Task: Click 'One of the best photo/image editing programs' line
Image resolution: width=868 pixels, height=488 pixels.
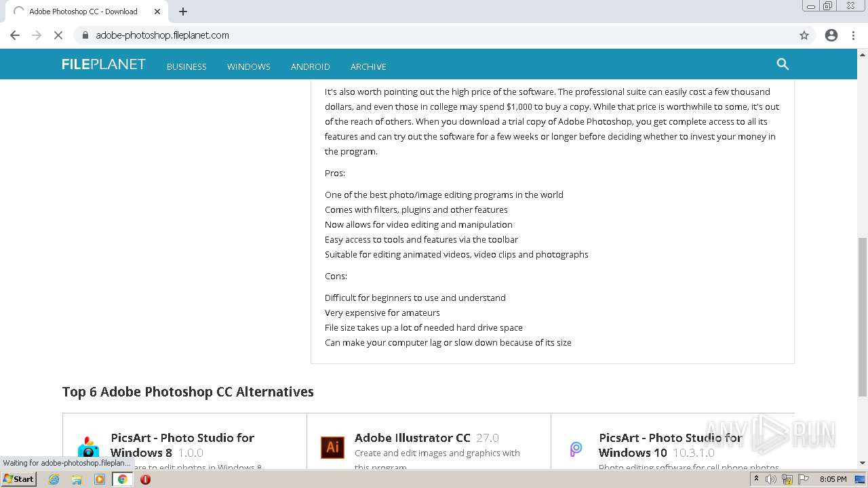Action: click(x=444, y=195)
